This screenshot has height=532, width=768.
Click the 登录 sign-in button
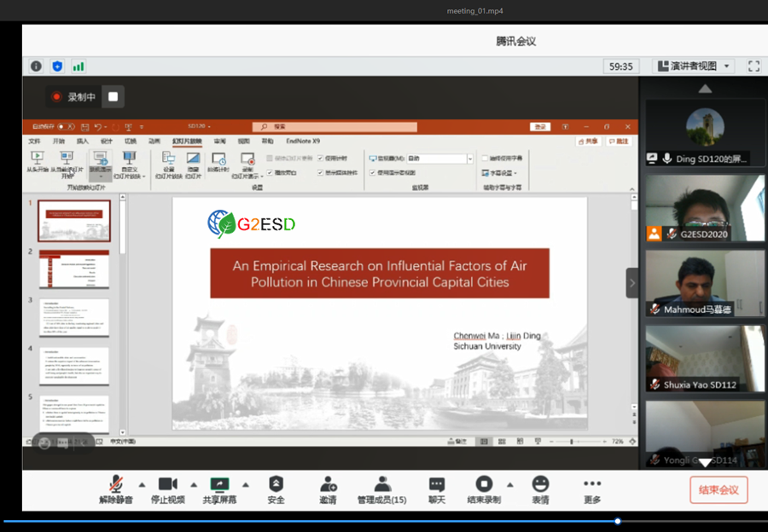tap(540, 127)
